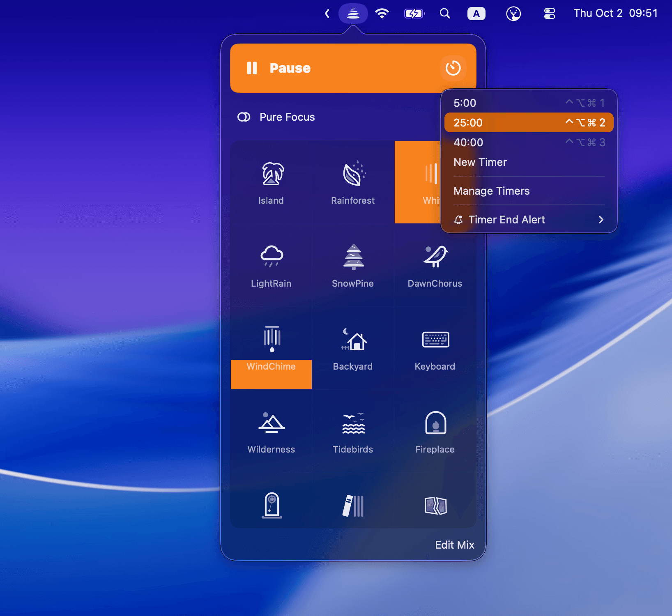Open Manage Timers
The image size is (672, 616).
tap(529, 191)
